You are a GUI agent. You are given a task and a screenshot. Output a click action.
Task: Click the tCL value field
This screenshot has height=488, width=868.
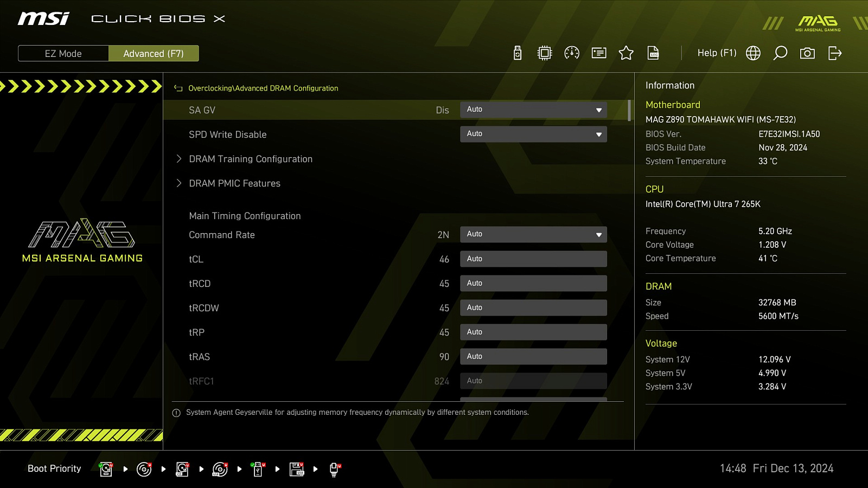pyautogui.click(x=533, y=259)
